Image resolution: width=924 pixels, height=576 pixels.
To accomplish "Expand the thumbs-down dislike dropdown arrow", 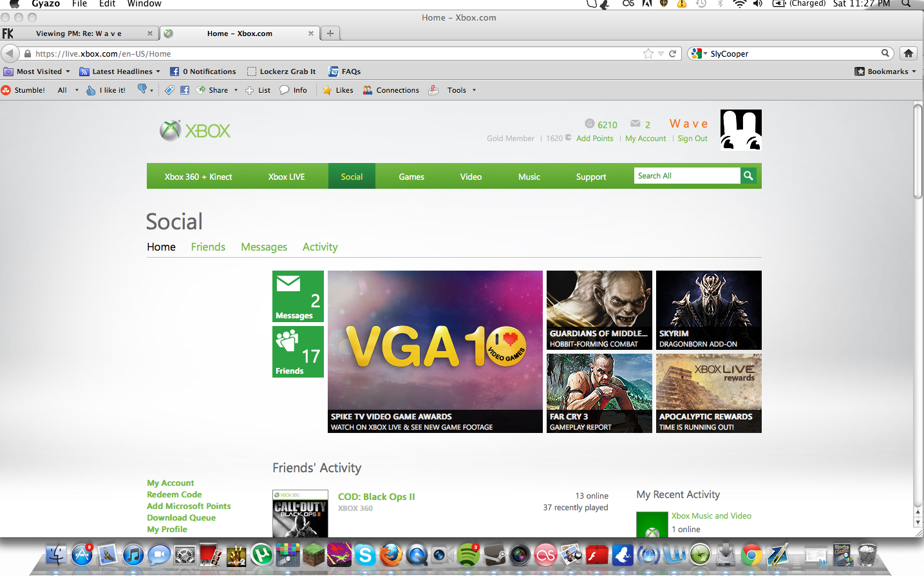I will click(152, 90).
